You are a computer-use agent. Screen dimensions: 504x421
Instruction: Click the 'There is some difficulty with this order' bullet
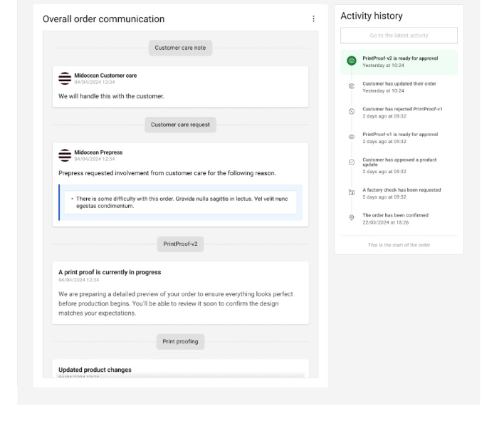point(182,202)
